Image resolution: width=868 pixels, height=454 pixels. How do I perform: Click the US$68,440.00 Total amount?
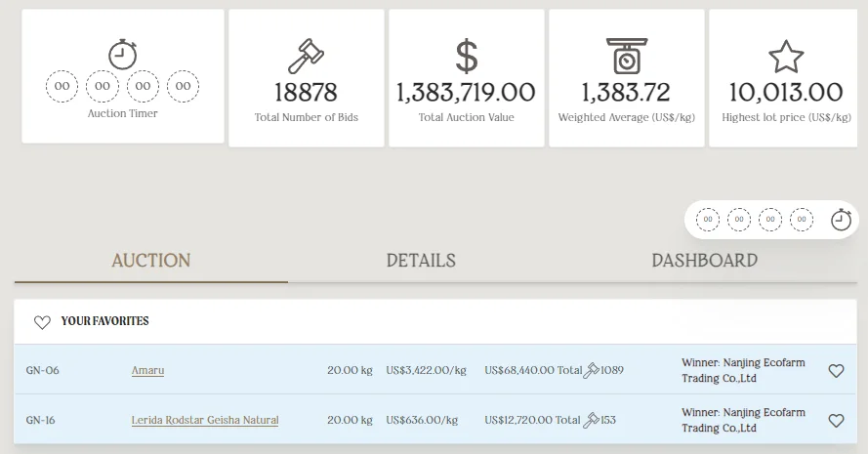coord(533,370)
